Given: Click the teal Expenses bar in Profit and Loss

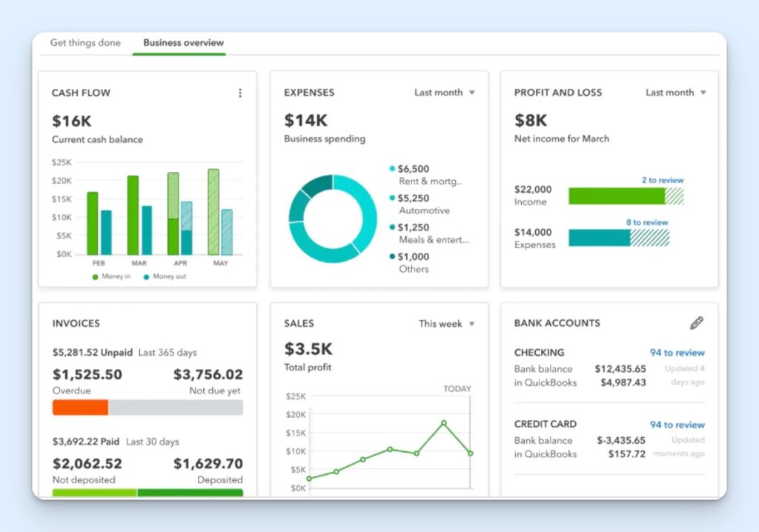Looking at the screenshot, I should [x=599, y=238].
